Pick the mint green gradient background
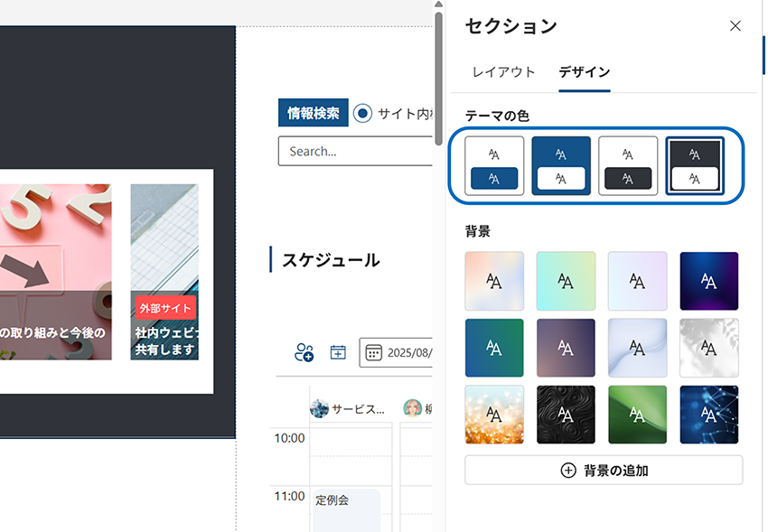Viewport: 768px width, 532px height. point(566,281)
